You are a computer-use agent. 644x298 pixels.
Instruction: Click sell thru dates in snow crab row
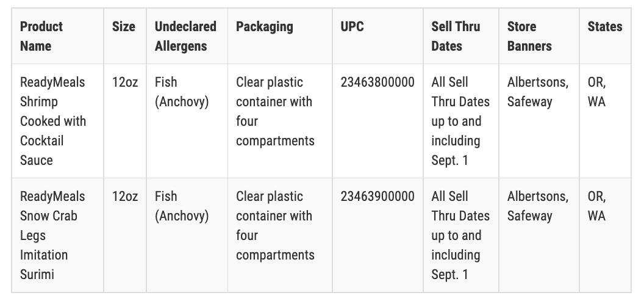pos(460,235)
